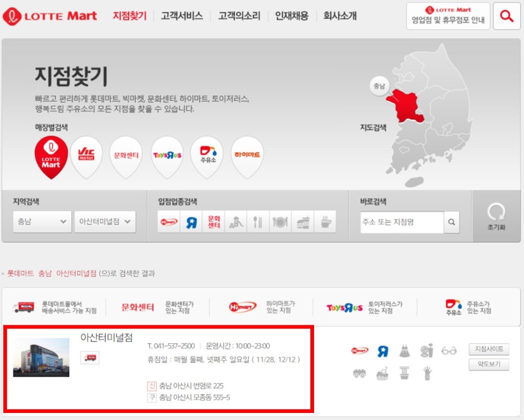Filter tenants by playground slide icon
The height and width of the screenshot is (420, 524).
pyautogui.click(x=236, y=222)
